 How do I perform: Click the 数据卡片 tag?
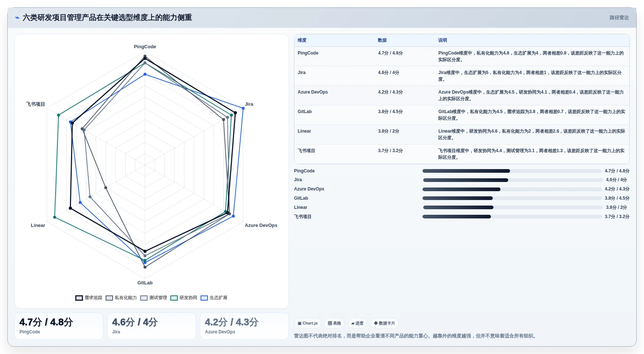tap(385, 323)
